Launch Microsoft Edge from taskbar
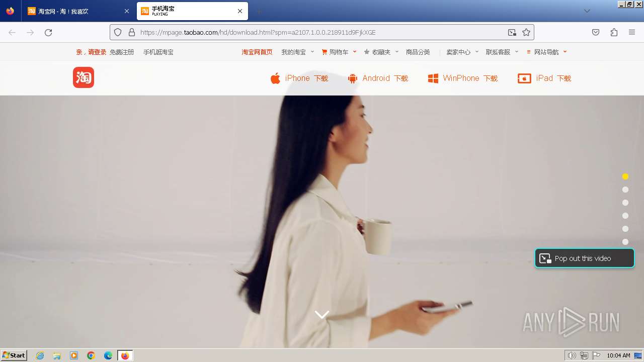Image resolution: width=644 pixels, height=362 pixels. click(108, 355)
